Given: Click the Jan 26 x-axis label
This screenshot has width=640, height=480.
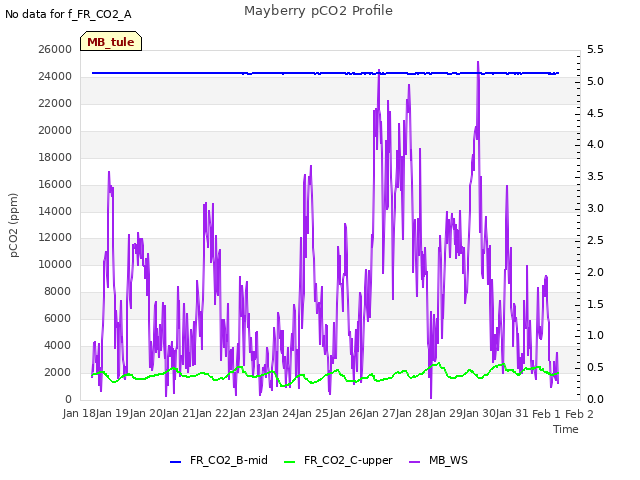Looking at the screenshot, I should click(346, 414).
